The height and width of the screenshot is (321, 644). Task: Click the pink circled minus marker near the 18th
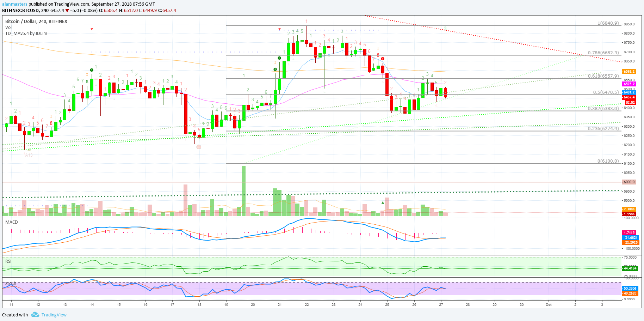[199, 147]
